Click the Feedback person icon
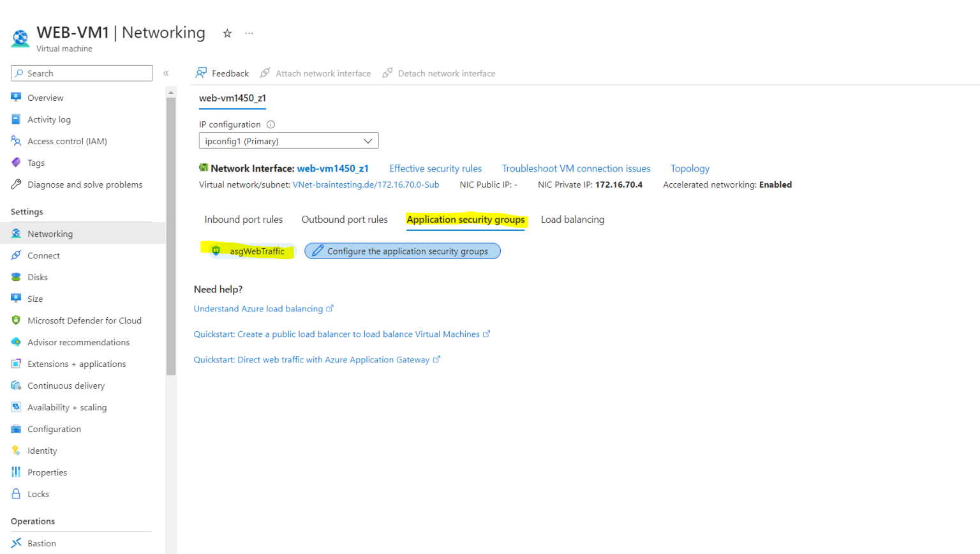 (x=201, y=73)
